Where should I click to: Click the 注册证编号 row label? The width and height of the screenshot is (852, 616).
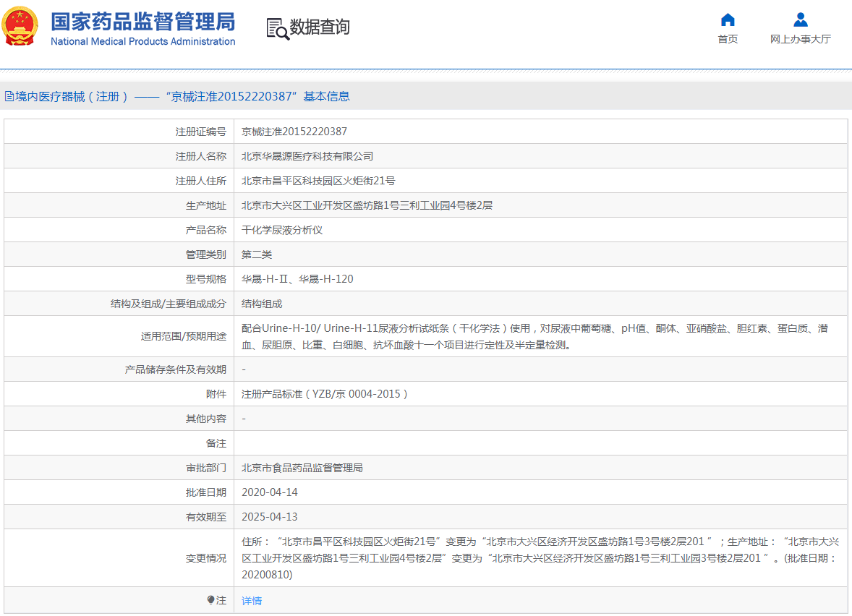(200, 132)
